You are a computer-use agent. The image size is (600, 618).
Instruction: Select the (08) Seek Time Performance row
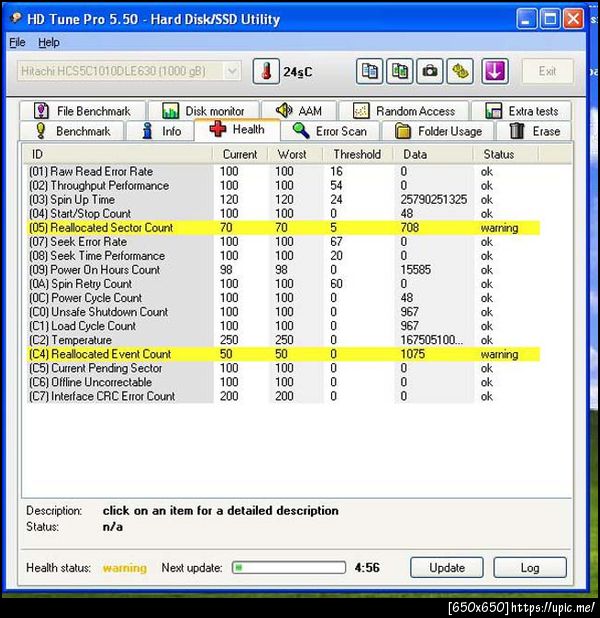(283, 256)
